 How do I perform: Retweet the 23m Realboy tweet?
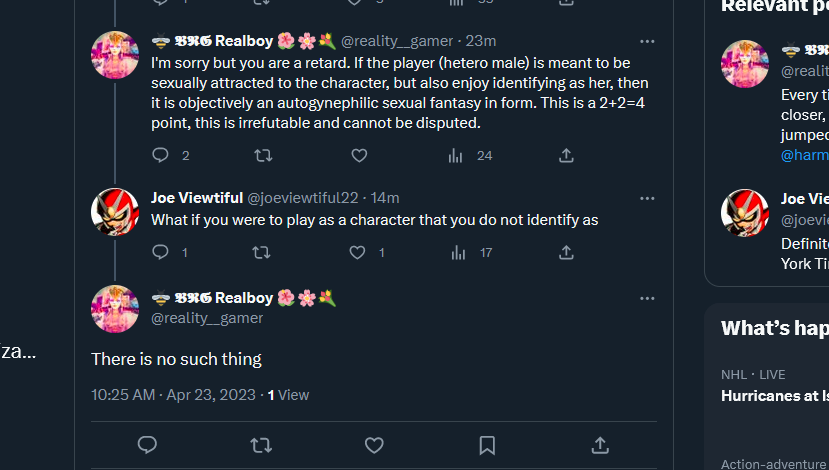[x=263, y=155]
